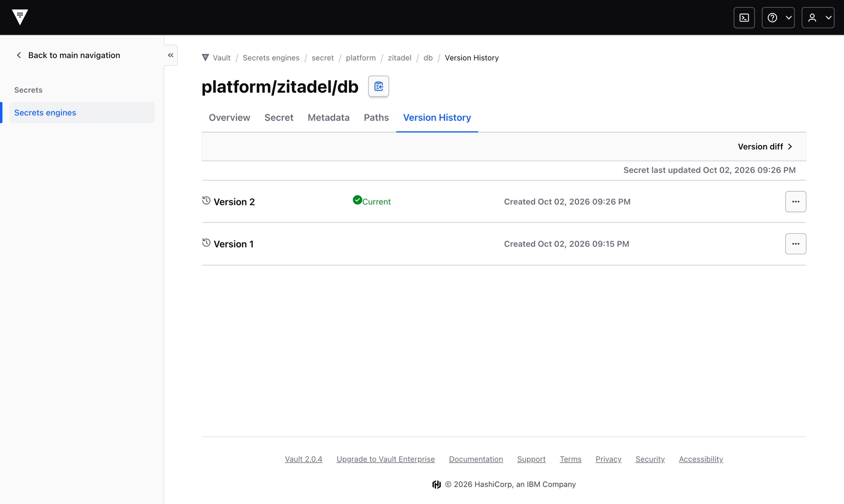
Task: Go back to main navigation
Action: coord(68,55)
